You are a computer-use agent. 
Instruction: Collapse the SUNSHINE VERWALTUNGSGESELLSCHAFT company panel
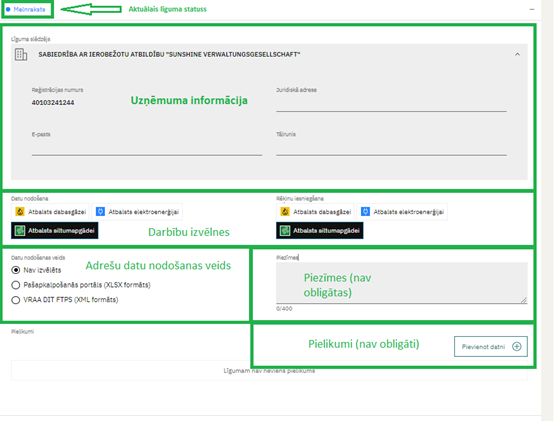pos(517,54)
